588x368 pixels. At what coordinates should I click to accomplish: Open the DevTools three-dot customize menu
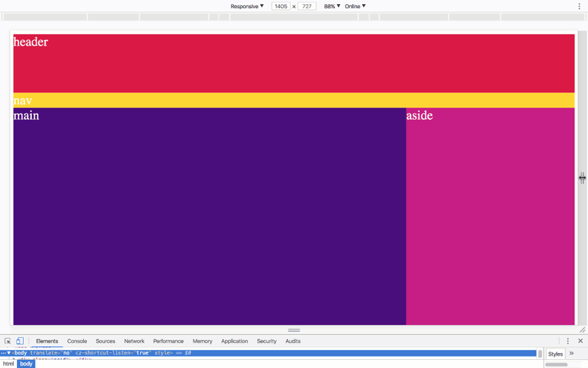[x=568, y=341]
